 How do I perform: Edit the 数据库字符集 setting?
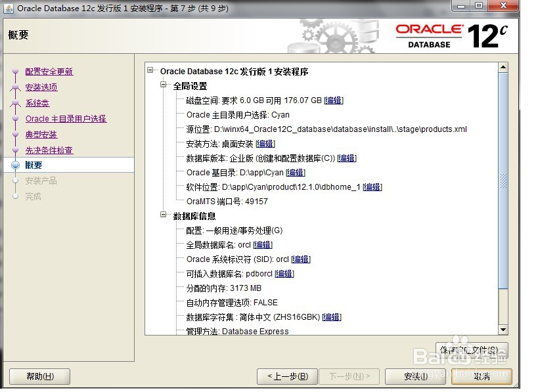pyautogui.click(x=332, y=317)
